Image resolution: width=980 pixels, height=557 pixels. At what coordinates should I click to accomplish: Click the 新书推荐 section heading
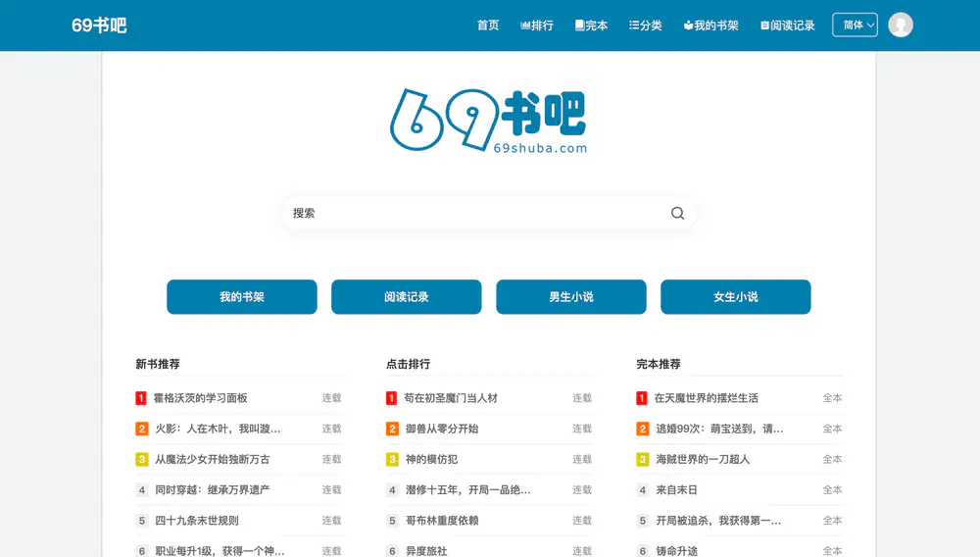pyautogui.click(x=158, y=364)
